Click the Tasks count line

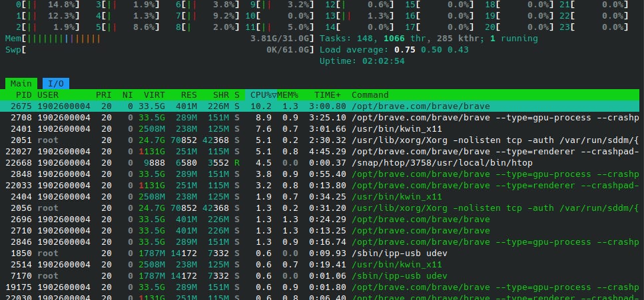(428, 39)
